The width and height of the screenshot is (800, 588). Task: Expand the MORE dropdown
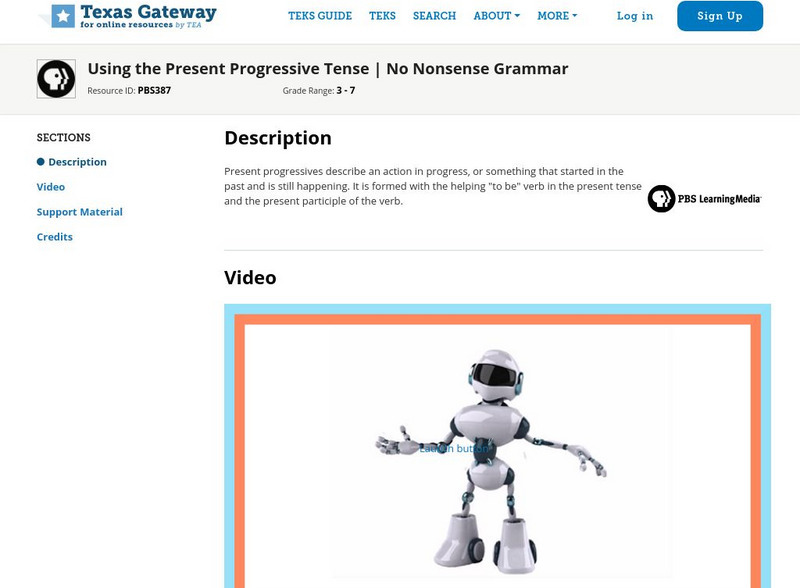coord(551,16)
